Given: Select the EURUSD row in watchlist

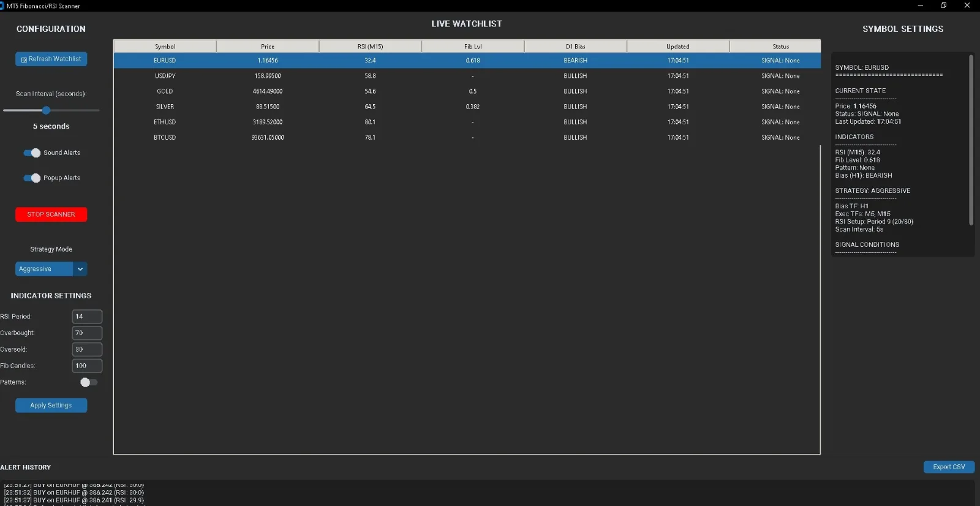Looking at the screenshot, I should click(x=467, y=61).
